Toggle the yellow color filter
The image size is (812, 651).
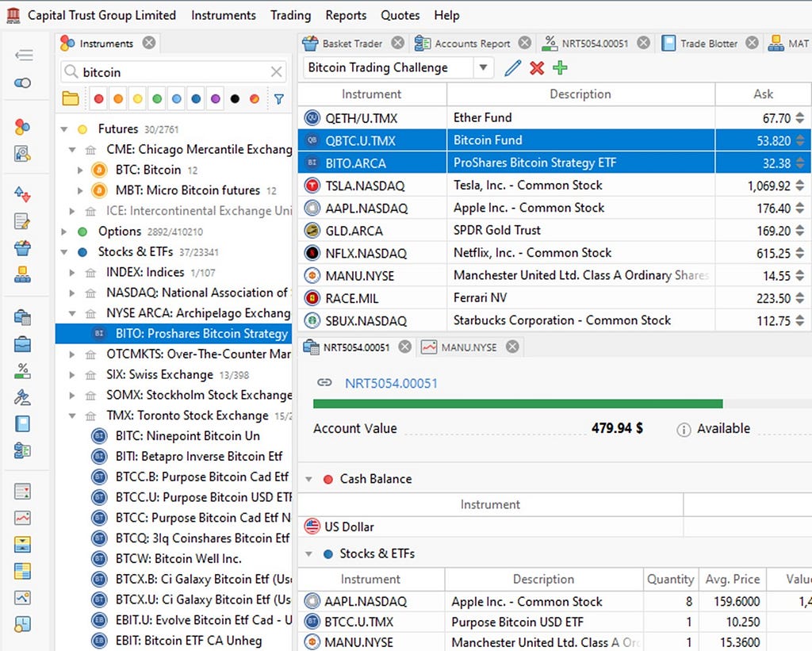tap(138, 98)
